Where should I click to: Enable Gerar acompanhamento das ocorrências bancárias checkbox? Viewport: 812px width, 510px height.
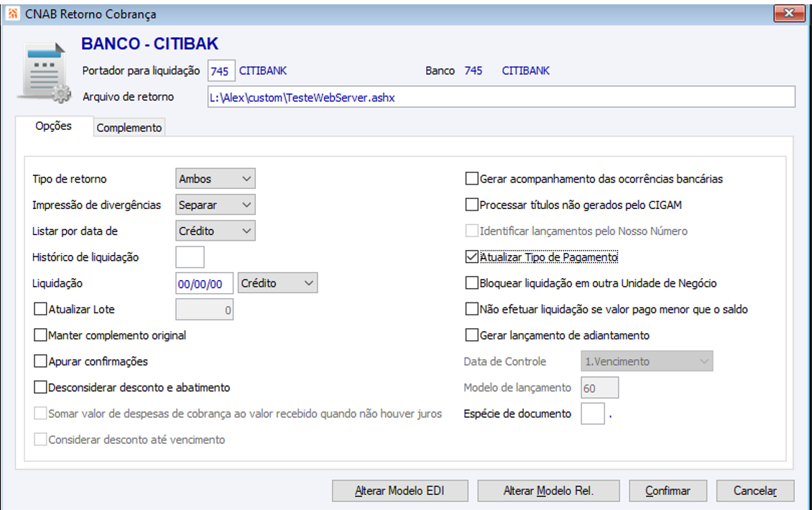pos(472,179)
